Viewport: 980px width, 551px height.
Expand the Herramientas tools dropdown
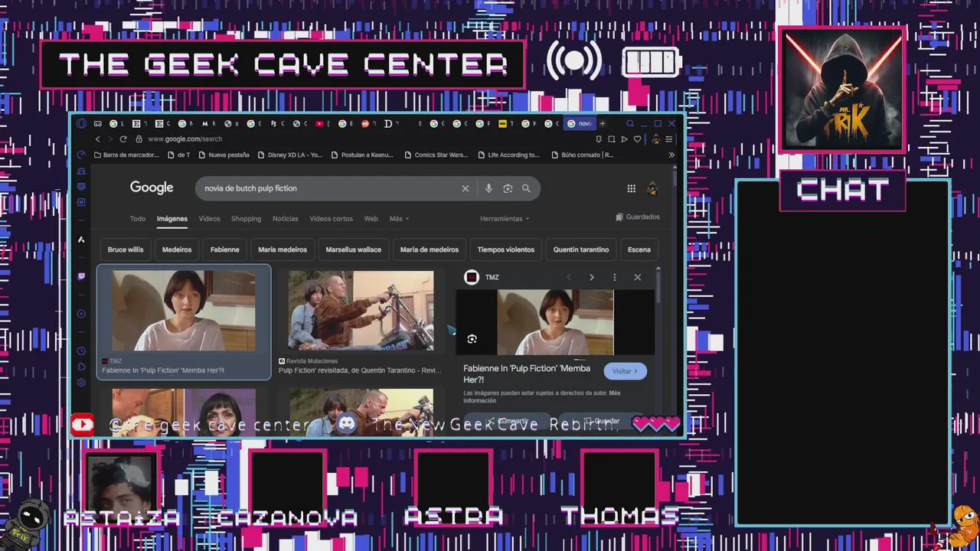point(505,219)
